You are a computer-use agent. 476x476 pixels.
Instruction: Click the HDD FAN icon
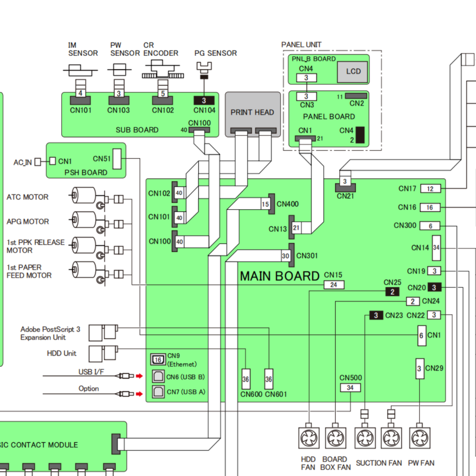pyautogui.click(x=309, y=438)
